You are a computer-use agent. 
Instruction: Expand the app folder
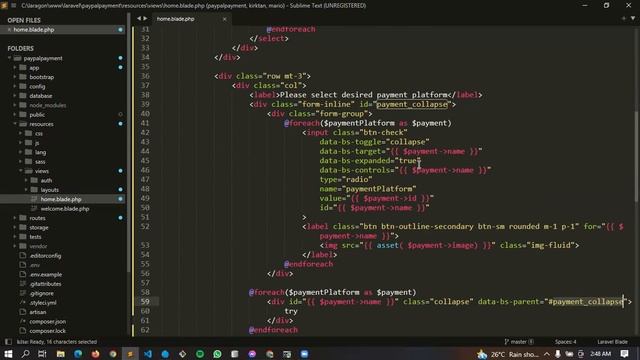pyautogui.click(x=15, y=68)
